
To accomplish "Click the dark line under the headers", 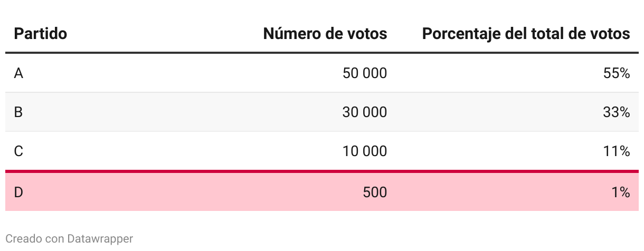I will pos(322,53).
